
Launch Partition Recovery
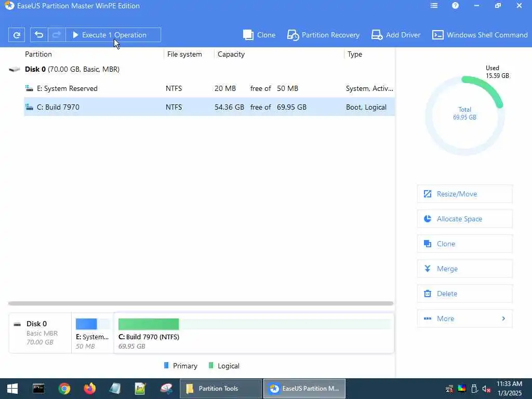(323, 35)
